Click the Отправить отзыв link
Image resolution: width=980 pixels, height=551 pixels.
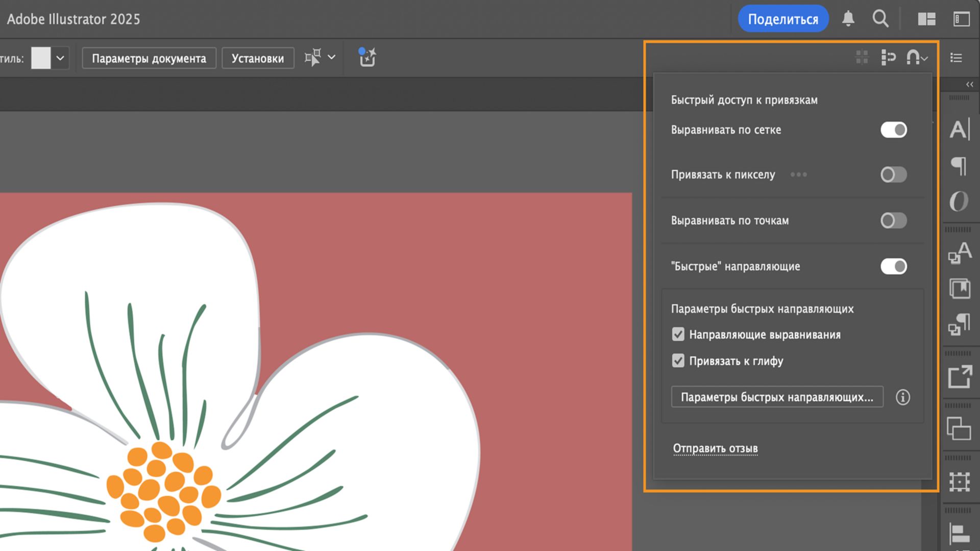click(x=715, y=448)
